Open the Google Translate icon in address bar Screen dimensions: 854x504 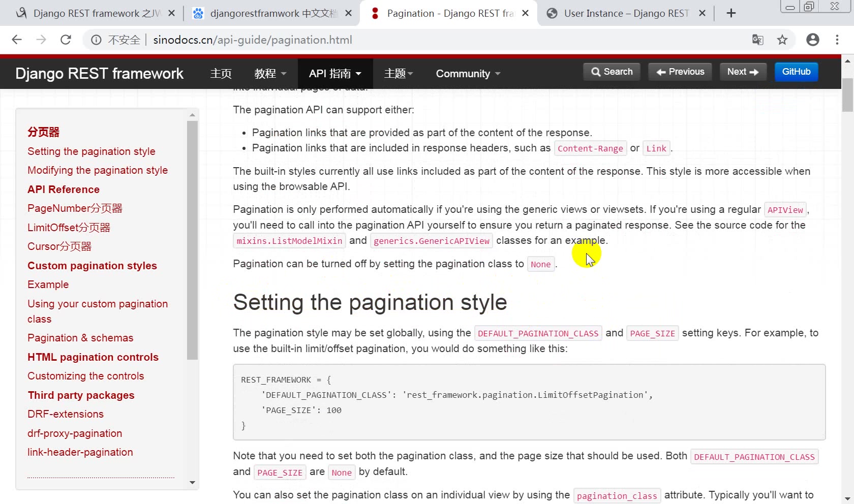[757, 40]
